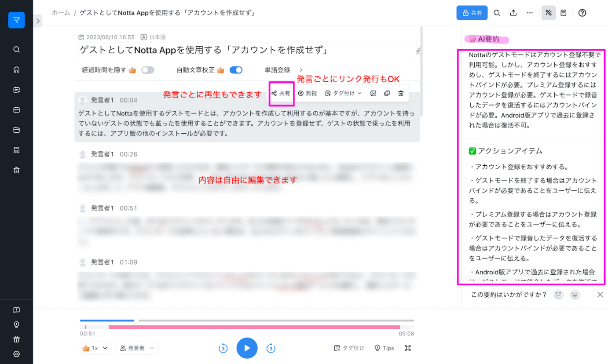Click the export upload icon in top toolbar
Image resolution: width=608 pixels, height=364 pixels.
click(513, 13)
